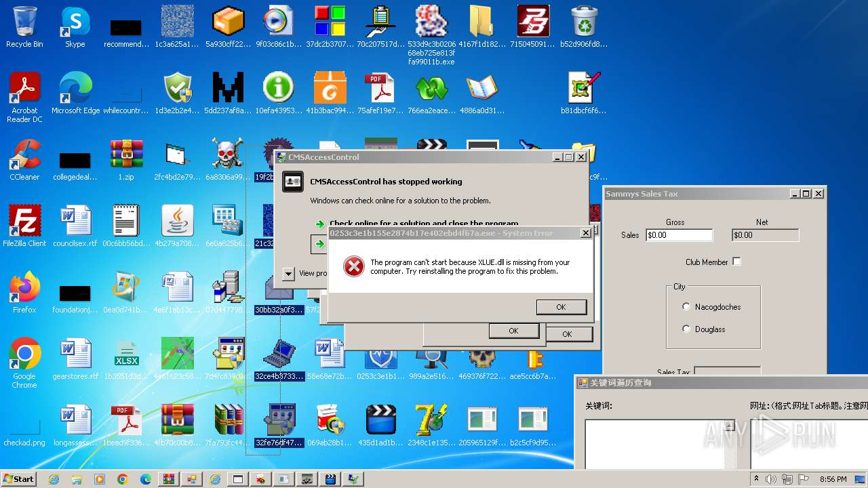Select the 435d1ad1b clapperboard icon
The height and width of the screenshot is (488, 868).
point(380,425)
